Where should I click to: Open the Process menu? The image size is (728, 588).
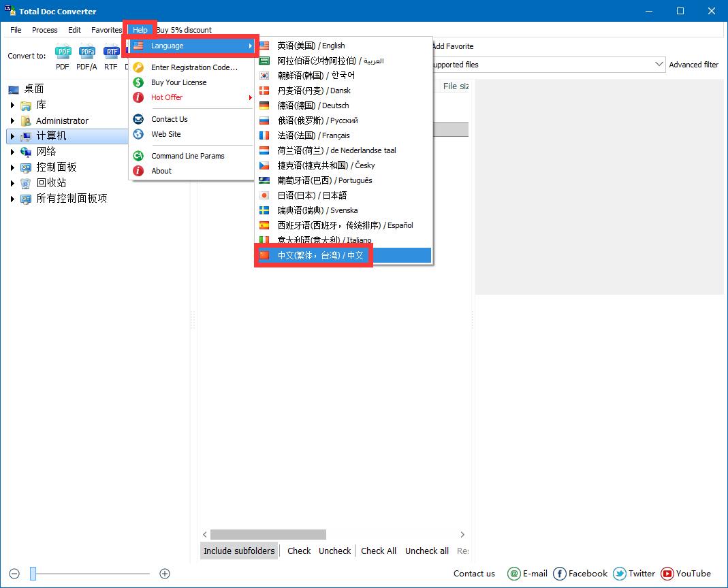pyautogui.click(x=44, y=30)
